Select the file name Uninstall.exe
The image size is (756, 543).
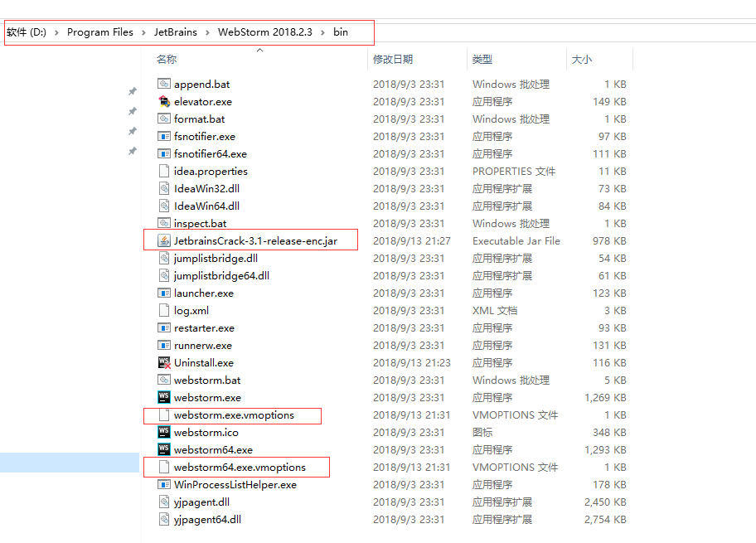point(203,362)
